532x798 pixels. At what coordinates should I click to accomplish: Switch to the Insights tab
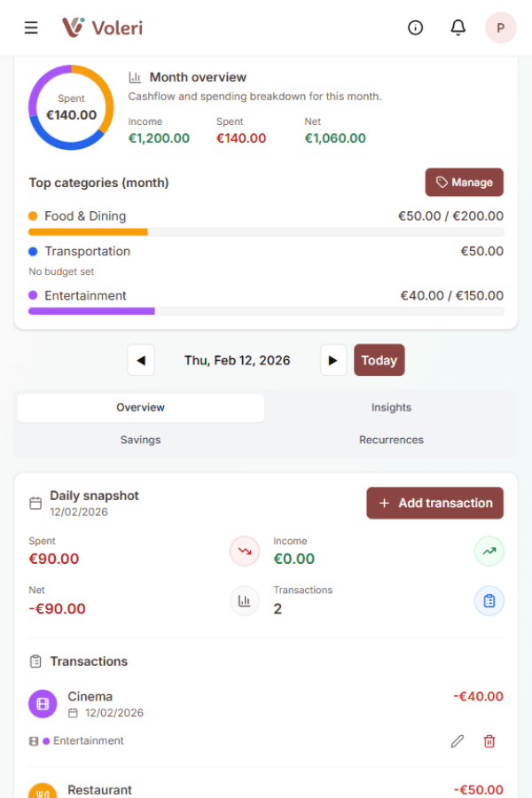[391, 407]
